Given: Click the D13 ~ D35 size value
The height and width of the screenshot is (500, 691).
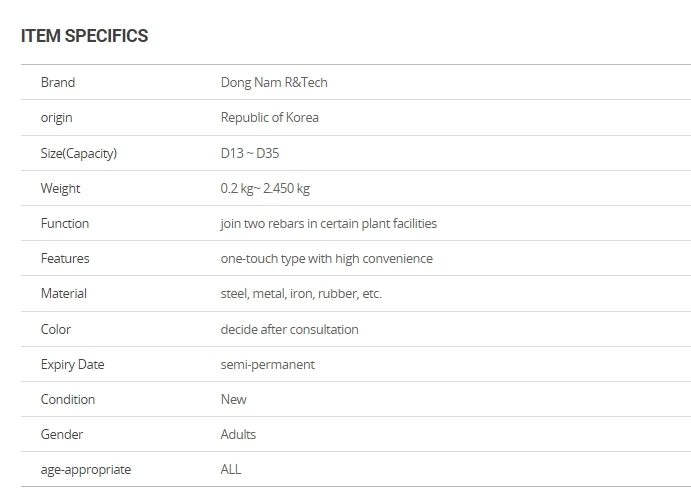Looking at the screenshot, I should pyautogui.click(x=250, y=153).
